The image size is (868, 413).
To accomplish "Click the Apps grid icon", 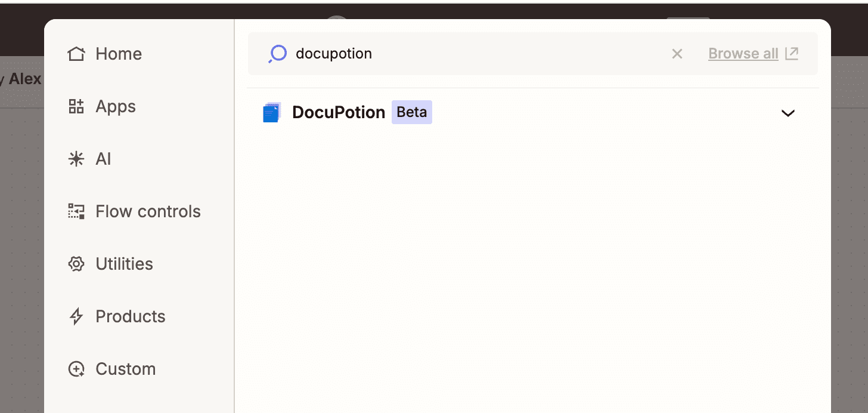I will tap(76, 106).
